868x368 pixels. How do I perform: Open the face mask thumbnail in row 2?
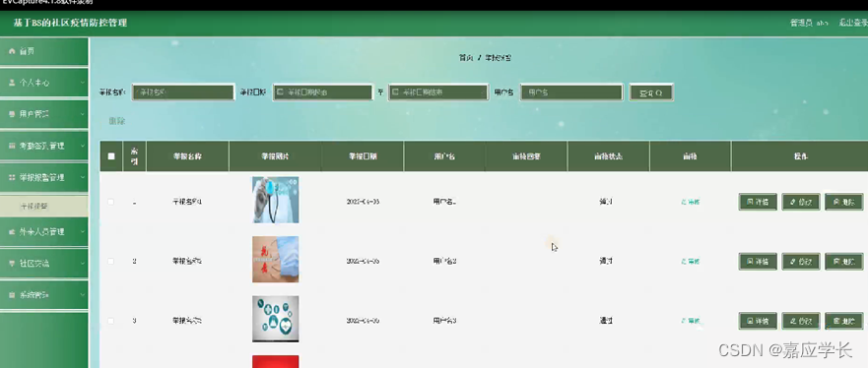(276, 259)
